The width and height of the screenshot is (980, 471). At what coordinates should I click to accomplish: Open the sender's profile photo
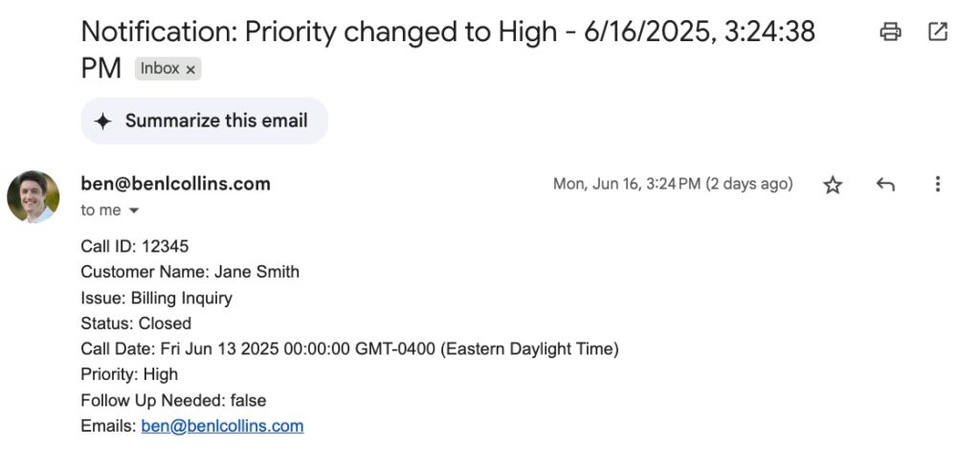[x=33, y=197]
